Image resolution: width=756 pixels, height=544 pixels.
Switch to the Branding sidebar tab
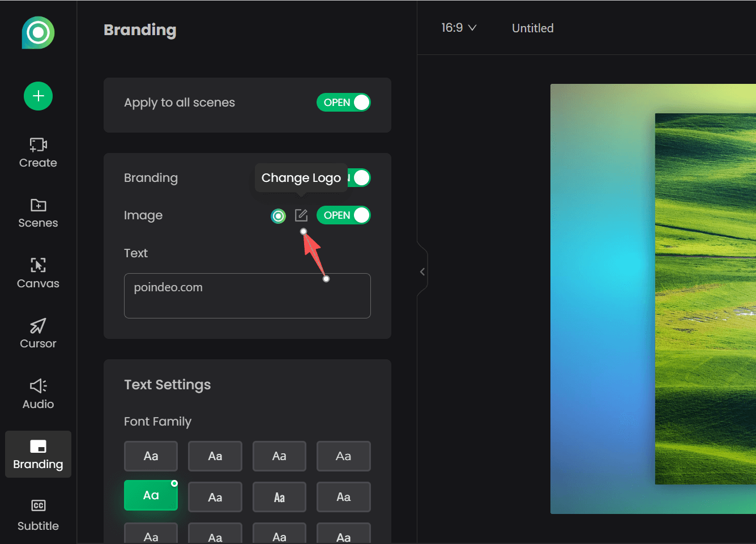38,453
